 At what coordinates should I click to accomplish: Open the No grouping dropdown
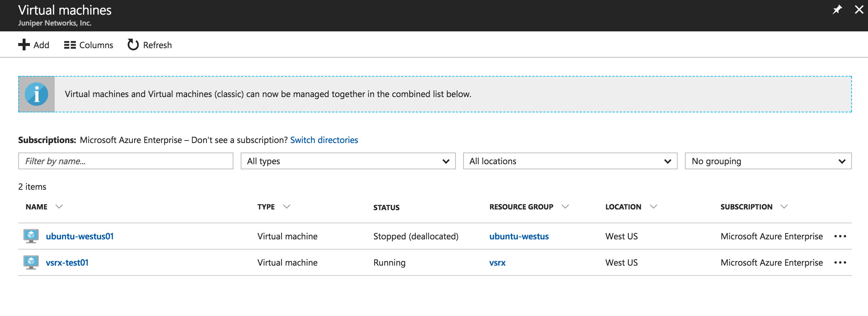(768, 161)
